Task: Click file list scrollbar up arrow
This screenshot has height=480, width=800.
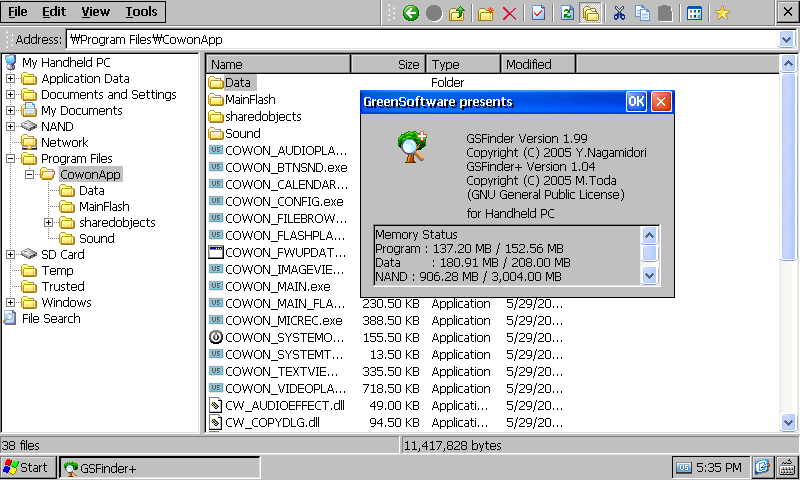Action: point(788,64)
